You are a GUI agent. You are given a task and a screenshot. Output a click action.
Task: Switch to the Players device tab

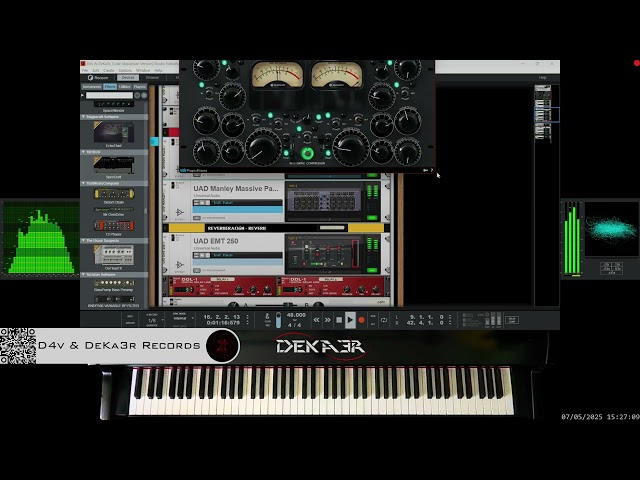pos(139,87)
